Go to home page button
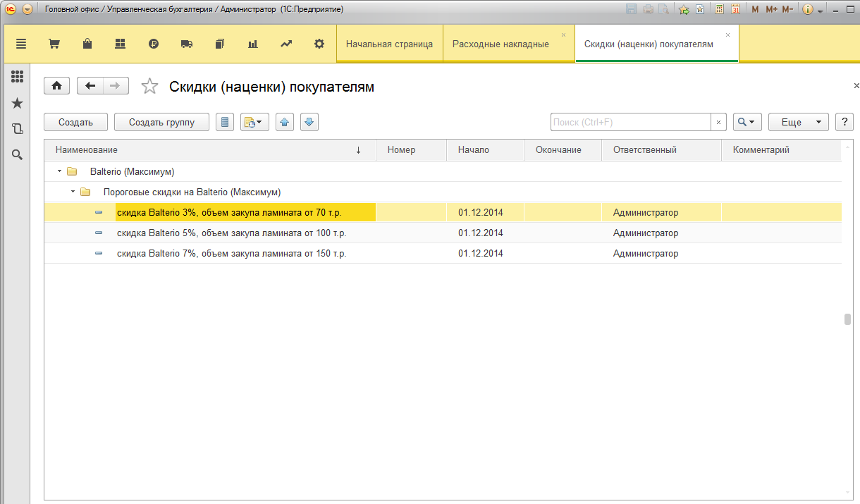 click(56, 86)
